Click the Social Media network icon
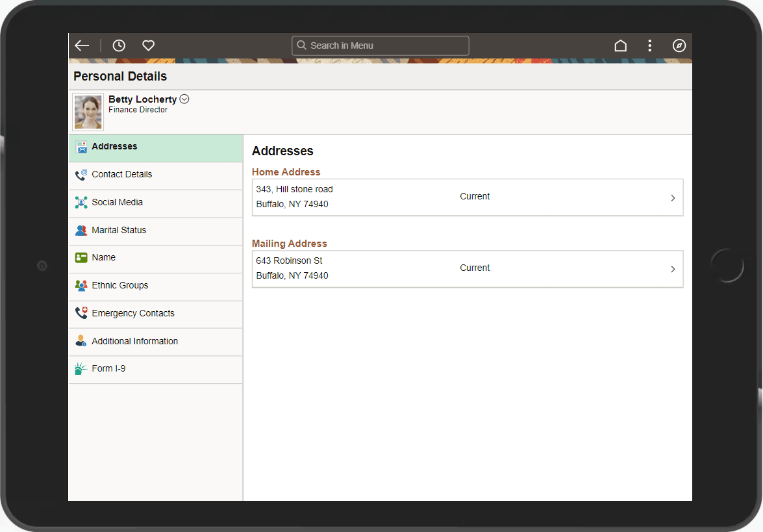 click(x=81, y=203)
